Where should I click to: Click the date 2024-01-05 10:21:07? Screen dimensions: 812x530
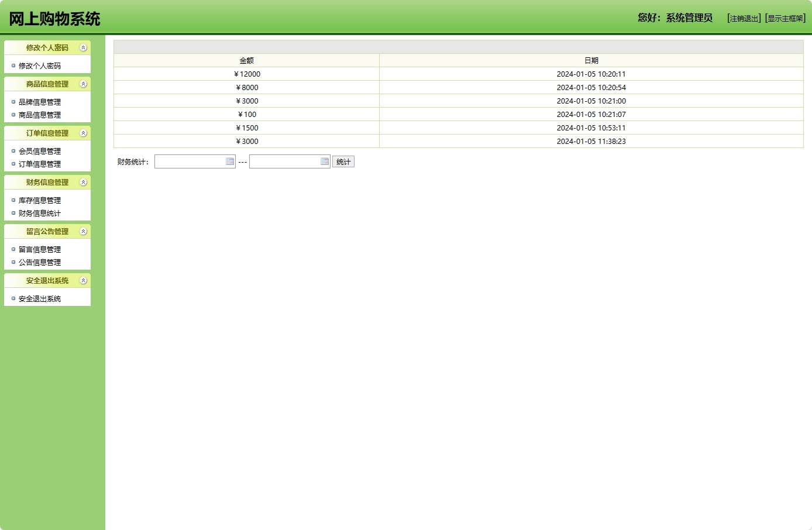pos(591,115)
